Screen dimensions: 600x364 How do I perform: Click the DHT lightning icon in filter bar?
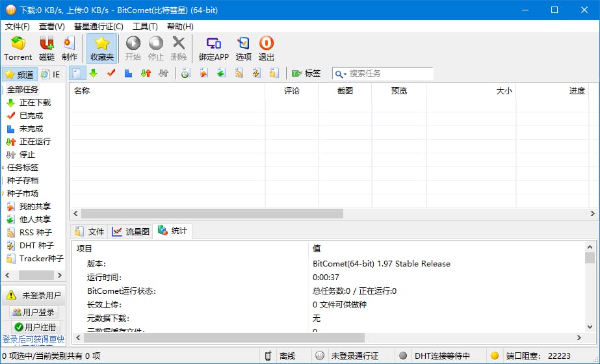pos(256,73)
